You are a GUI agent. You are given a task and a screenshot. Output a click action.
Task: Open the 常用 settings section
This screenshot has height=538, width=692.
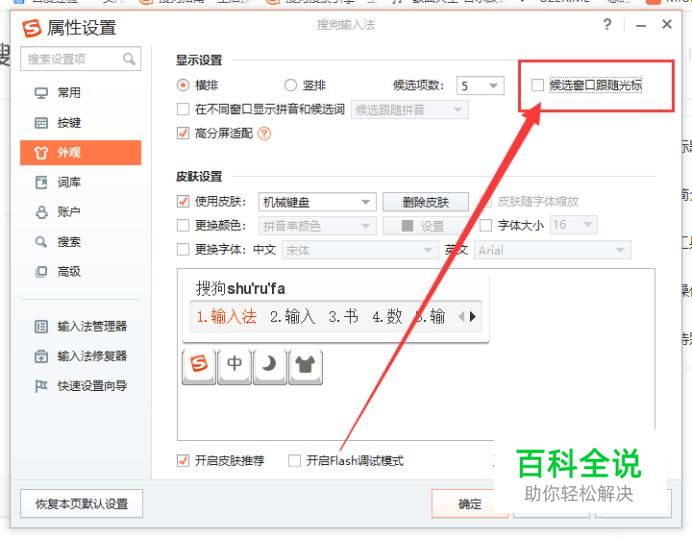click(80, 93)
